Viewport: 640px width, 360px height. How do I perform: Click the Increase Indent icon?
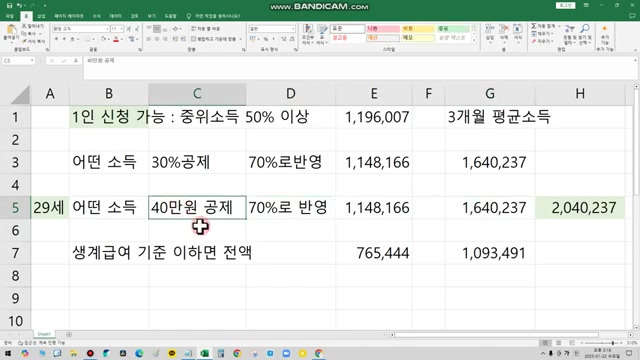183,39
